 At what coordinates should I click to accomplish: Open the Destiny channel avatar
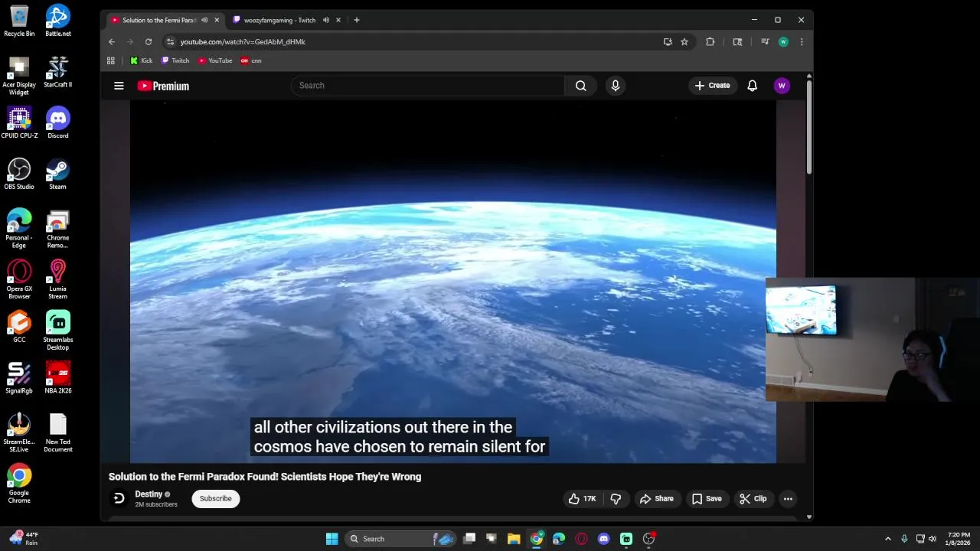click(119, 499)
